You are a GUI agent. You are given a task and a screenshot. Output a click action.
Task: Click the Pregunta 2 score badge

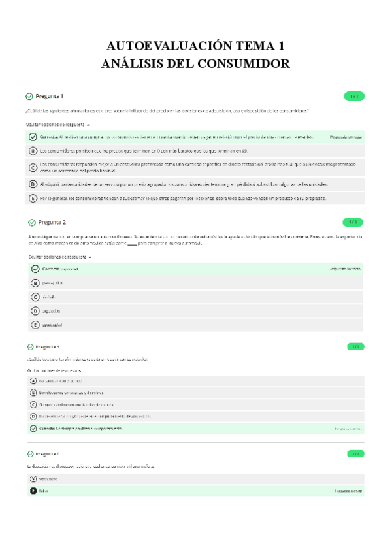point(353,222)
